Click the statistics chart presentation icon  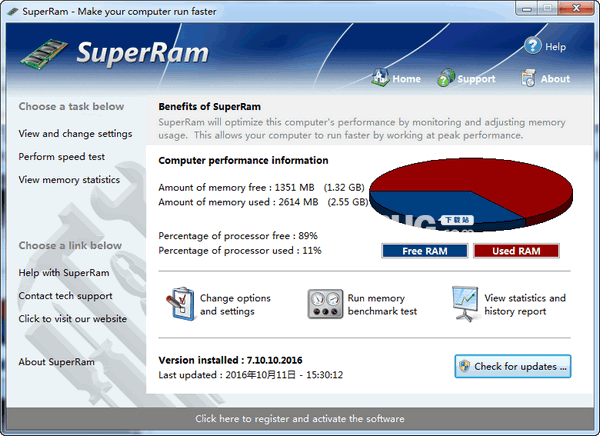point(465,304)
